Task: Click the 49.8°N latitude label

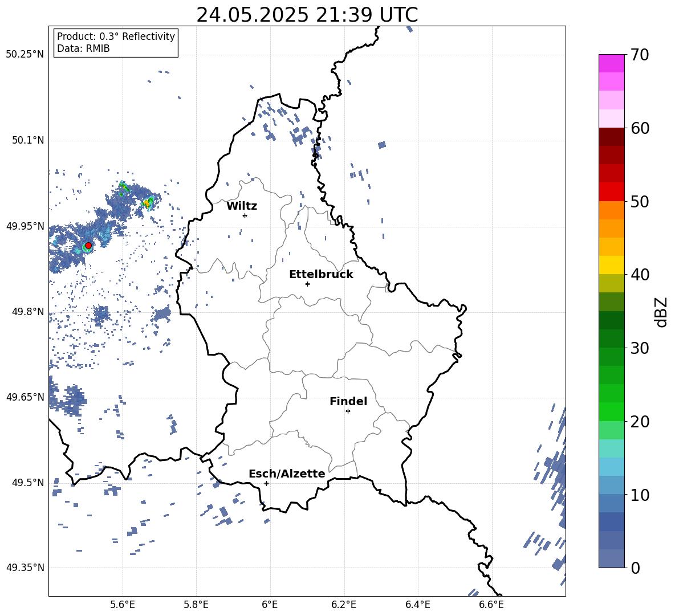Action: tap(28, 312)
